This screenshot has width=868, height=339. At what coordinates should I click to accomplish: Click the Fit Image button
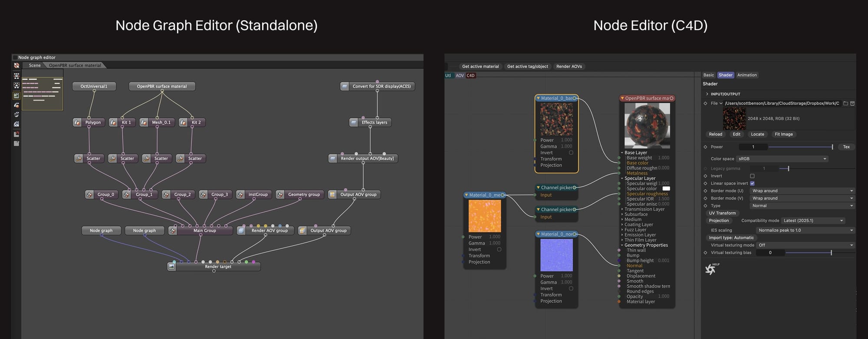point(784,134)
